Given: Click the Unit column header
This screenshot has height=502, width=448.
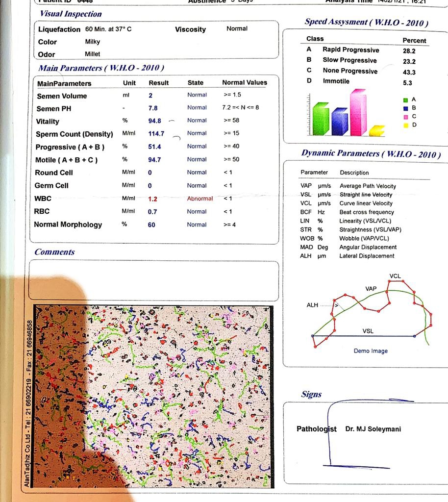Looking at the screenshot, I should (129, 83).
